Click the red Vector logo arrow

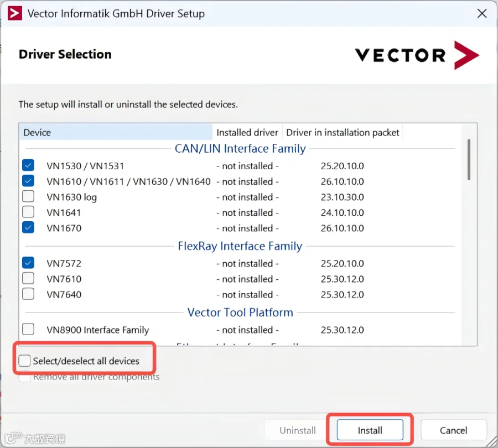[466, 55]
